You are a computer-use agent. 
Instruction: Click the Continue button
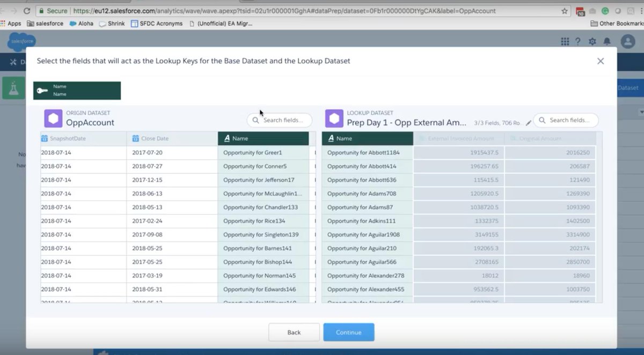[x=349, y=332]
